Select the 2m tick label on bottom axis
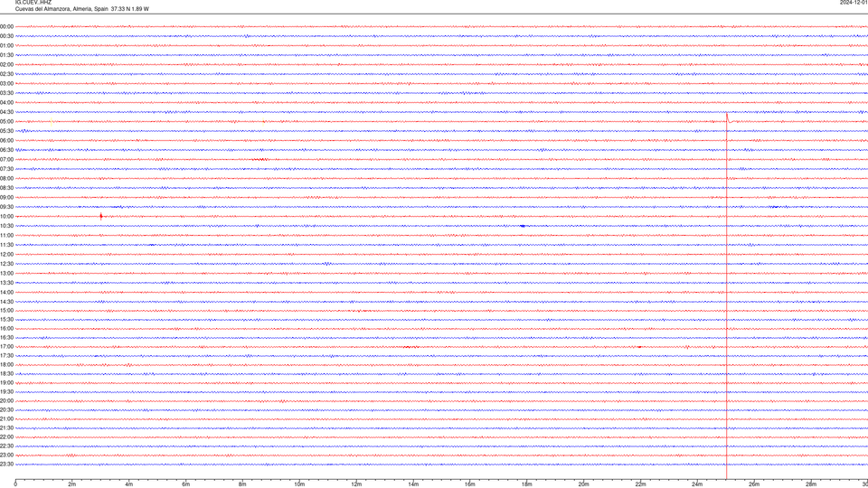Image resolution: width=868 pixels, height=488 pixels. (72, 484)
